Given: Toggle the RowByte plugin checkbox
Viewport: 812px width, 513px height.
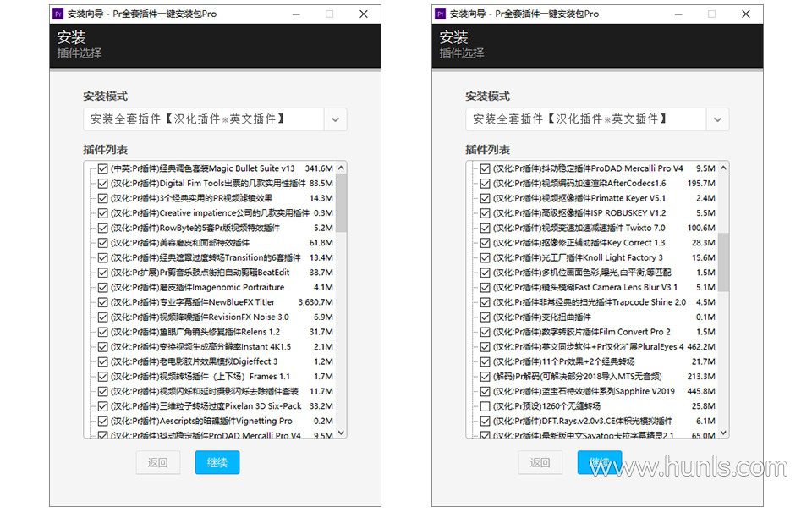Looking at the screenshot, I should tap(102, 228).
